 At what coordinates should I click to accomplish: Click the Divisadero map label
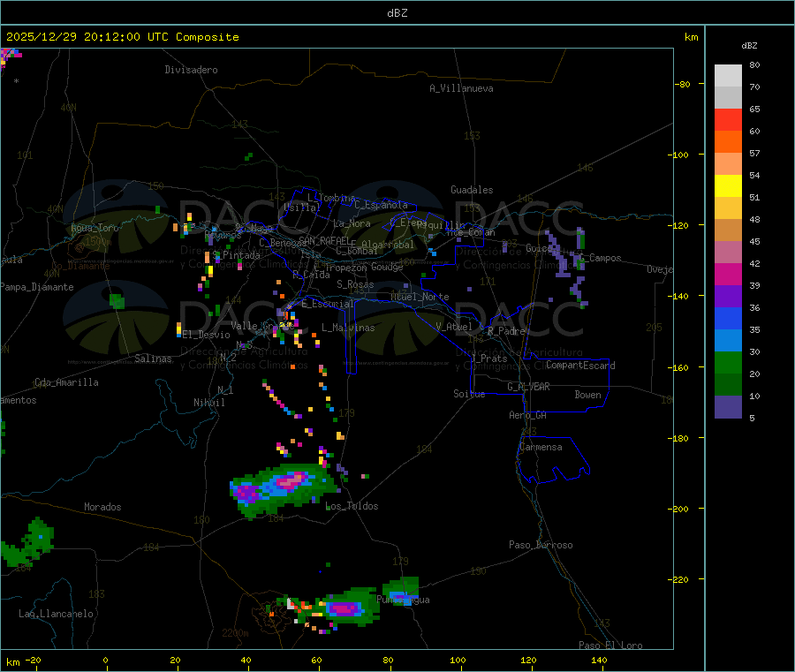tap(191, 70)
